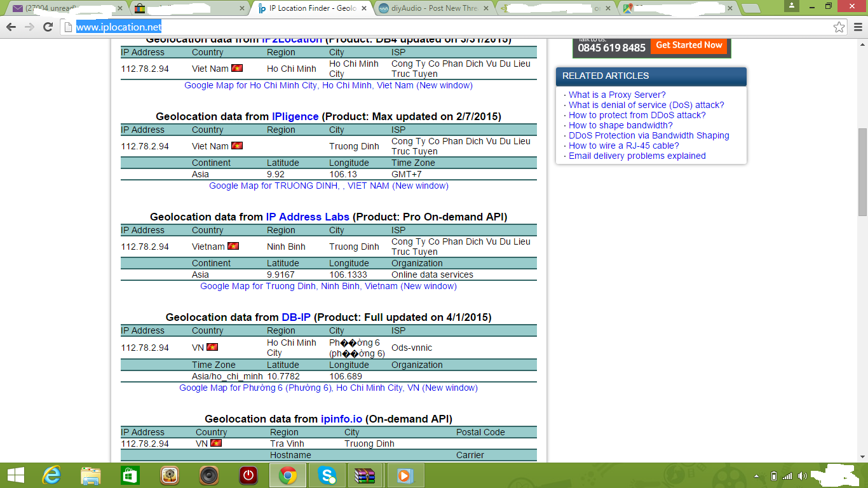Open Google Map for TRUONG DINH, VIET NAM
The height and width of the screenshot is (488, 868).
(x=329, y=186)
